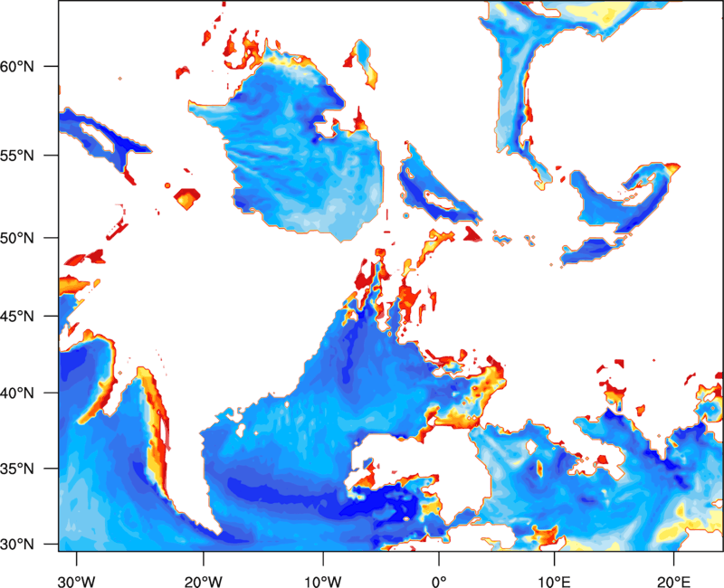Click the 45°N latitude label
The width and height of the screenshot is (724, 588).
[17, 316]
